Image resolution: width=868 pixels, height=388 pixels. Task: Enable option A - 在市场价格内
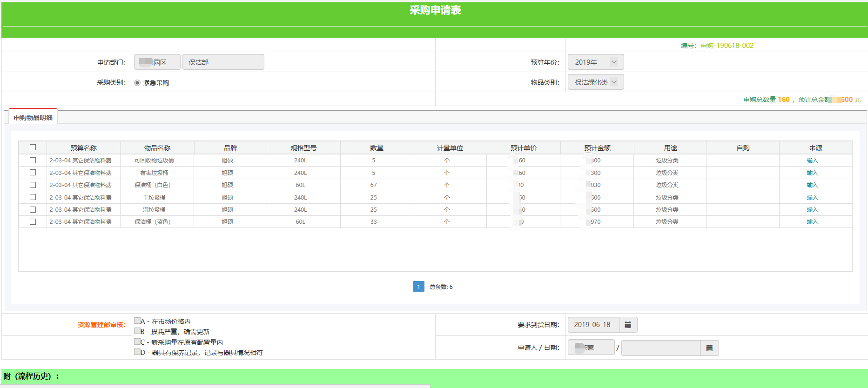tap(137, 321)
